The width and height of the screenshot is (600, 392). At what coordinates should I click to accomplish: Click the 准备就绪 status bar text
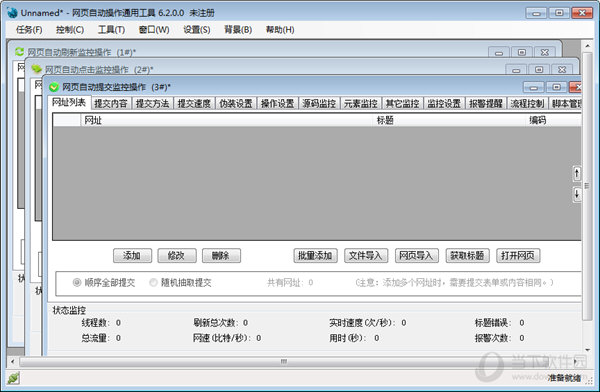pos(564,378)
